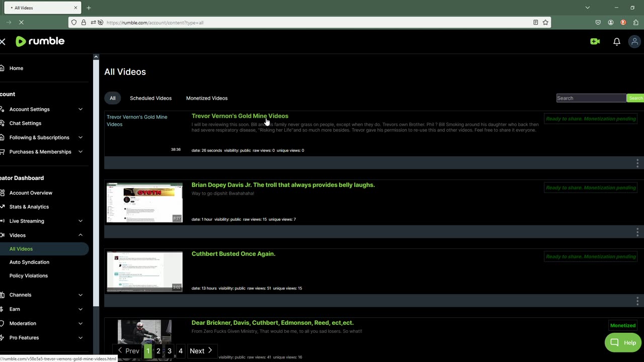The height and width of the screenshot is (362, 644).
Task: Click the sidebar scrollbar up arrow
Action: click(x=96, y=57)
